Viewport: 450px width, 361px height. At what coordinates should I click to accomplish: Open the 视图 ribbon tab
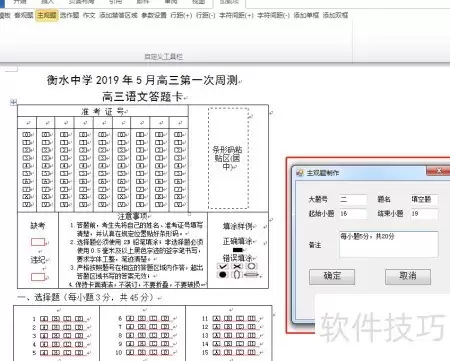[198, 2]
